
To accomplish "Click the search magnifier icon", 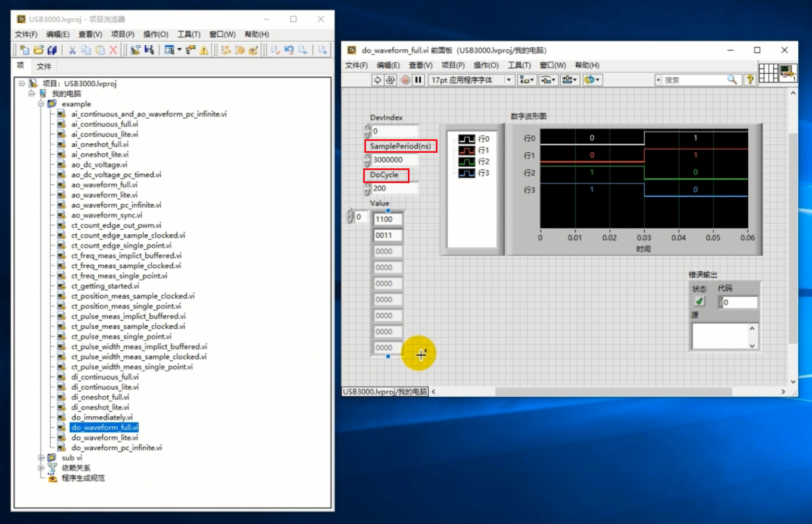I will 732,80.
